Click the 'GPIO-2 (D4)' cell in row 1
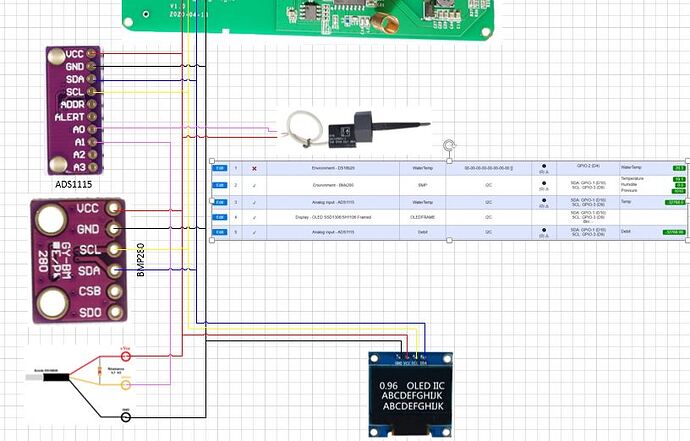 [x=588, y=166]
